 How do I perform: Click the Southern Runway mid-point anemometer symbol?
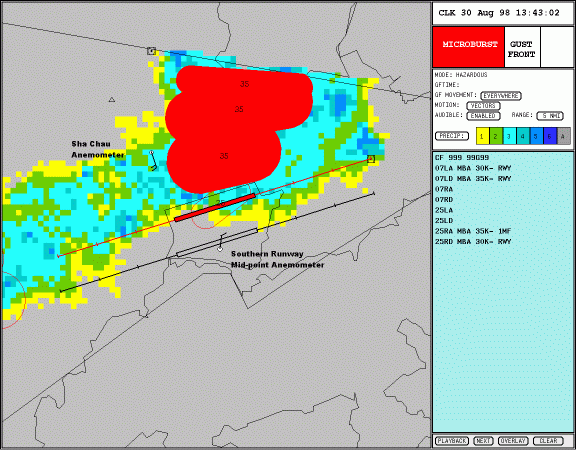click(221, 242)
